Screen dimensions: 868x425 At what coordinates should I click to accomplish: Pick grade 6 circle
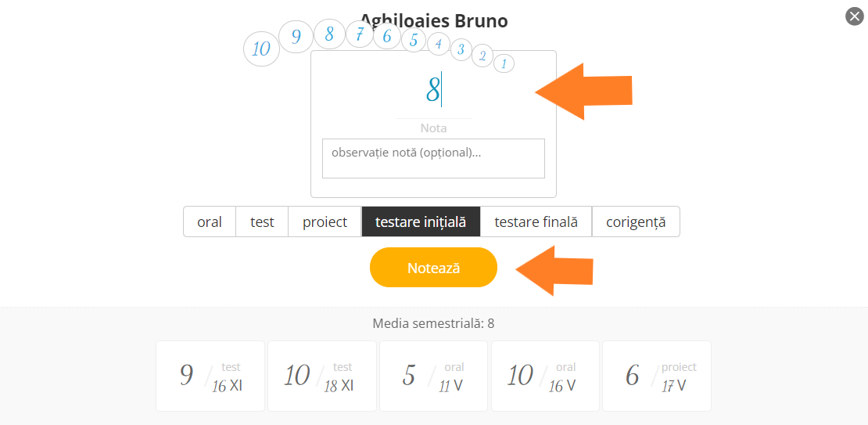[x=387, y=37]
